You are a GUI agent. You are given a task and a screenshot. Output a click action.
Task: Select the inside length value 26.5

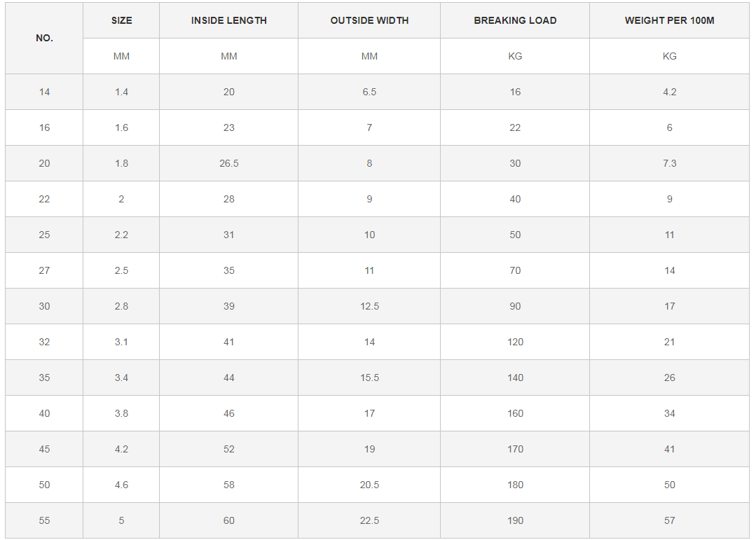pos(229,163)
